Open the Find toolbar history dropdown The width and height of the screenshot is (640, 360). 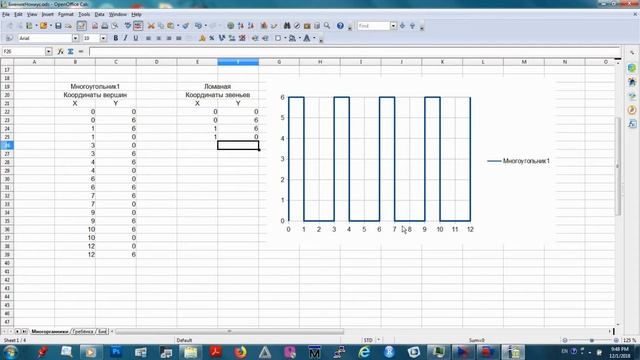(393, 26)
